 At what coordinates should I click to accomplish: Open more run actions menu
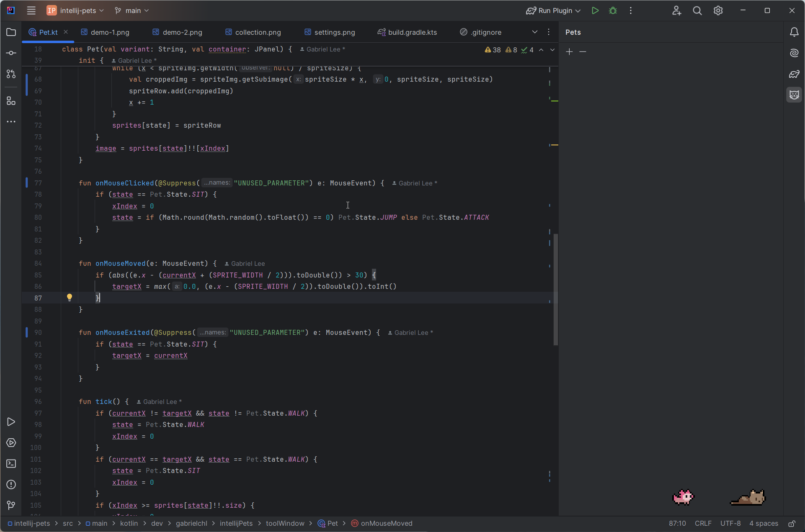(x=631, y=10)
